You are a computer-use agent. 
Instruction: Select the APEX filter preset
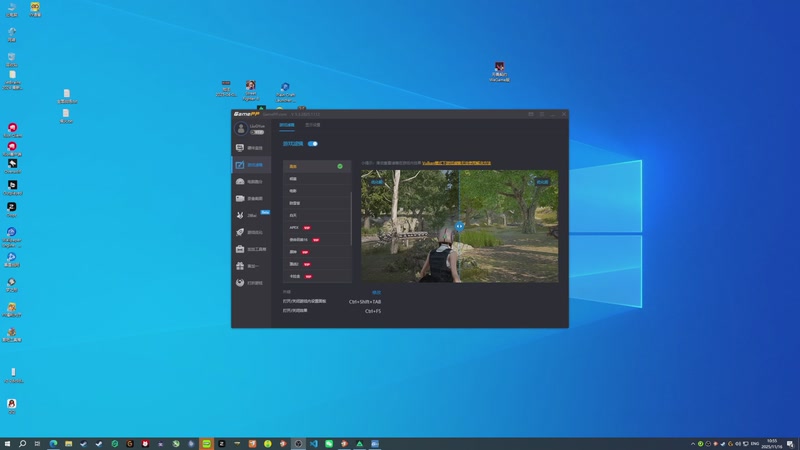[x=317, y=228]
